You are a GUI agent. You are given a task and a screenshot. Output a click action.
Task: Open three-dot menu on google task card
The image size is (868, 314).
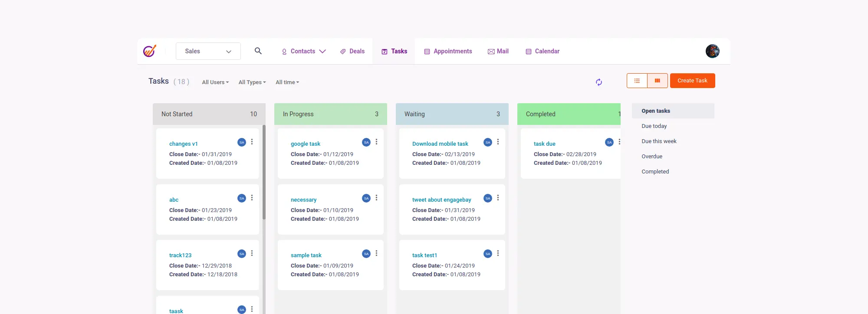tap(376, 142)
